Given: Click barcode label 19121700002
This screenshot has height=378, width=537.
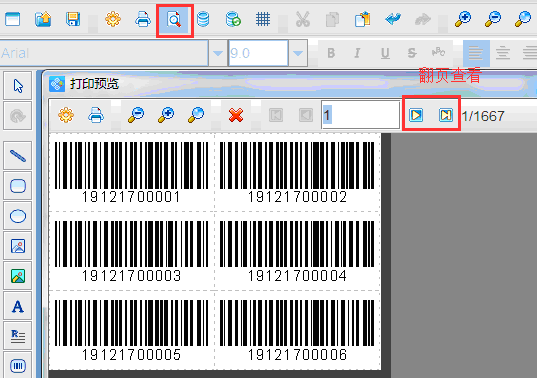Looking at the screenshot, I should [297, 173].
